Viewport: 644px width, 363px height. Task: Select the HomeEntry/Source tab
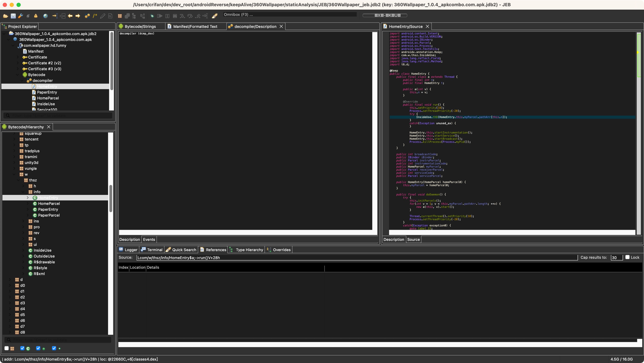405,26
